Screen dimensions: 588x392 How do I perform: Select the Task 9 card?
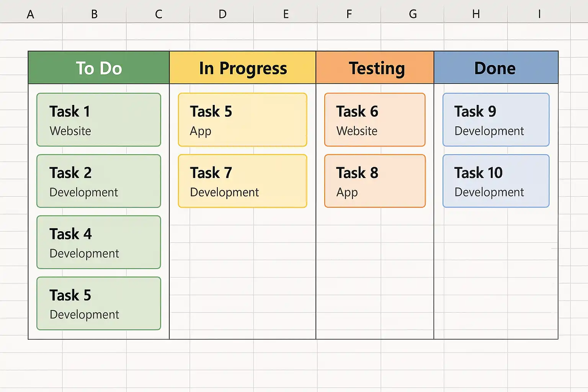click(496, 120)
